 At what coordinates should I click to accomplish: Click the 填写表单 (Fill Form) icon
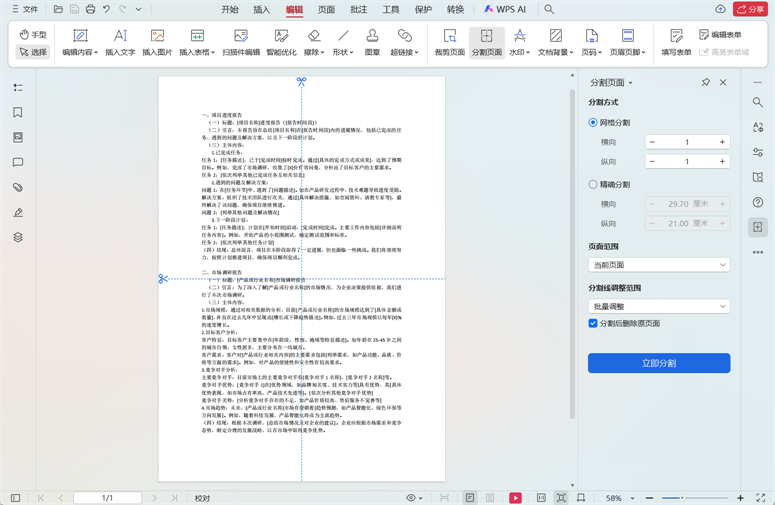676,42
